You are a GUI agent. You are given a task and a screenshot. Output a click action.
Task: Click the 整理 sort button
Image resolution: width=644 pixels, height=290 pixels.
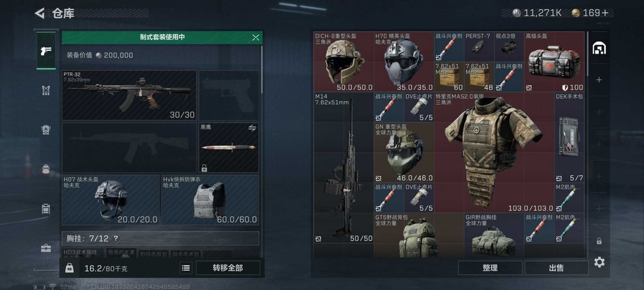(490, 268)
